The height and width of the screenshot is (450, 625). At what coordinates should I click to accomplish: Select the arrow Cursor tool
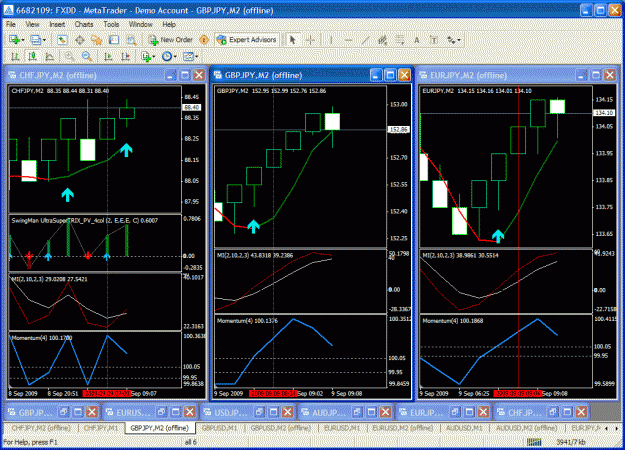coord(293,40)
